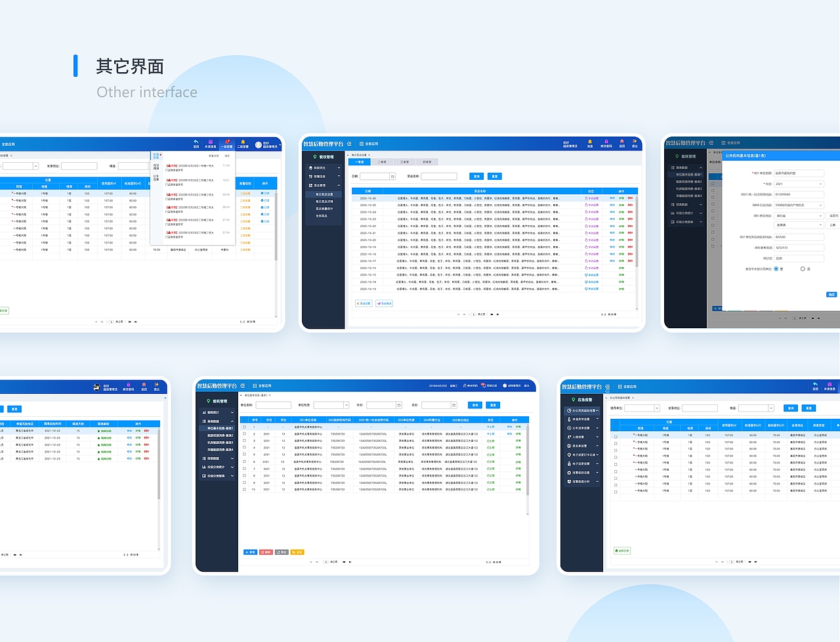Click the 单位名称 input in the energy list window
The height and width of the screenshot is (642, 840).
click(x=273, y=405)
